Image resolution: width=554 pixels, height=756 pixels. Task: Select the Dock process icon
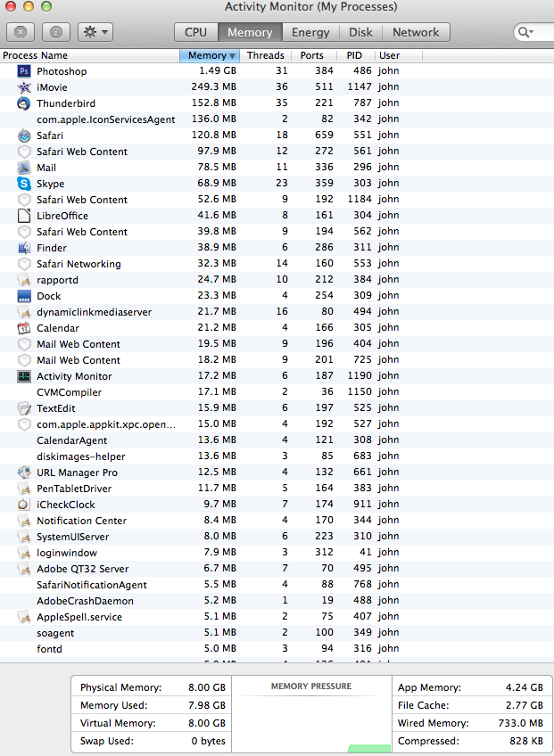pos(24,296)
